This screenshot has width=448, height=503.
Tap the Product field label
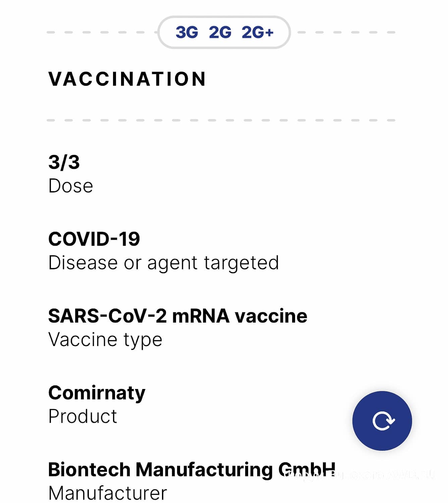pos(83,416)
